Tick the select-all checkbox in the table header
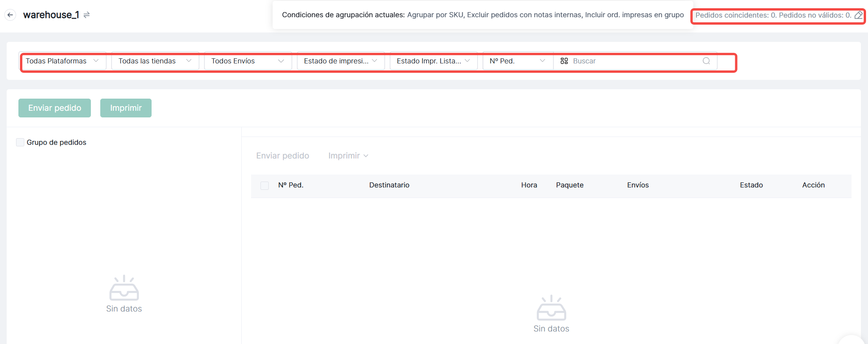Viewport: 868px width, 344px height. pyautogui.click(x=265, y=186)
